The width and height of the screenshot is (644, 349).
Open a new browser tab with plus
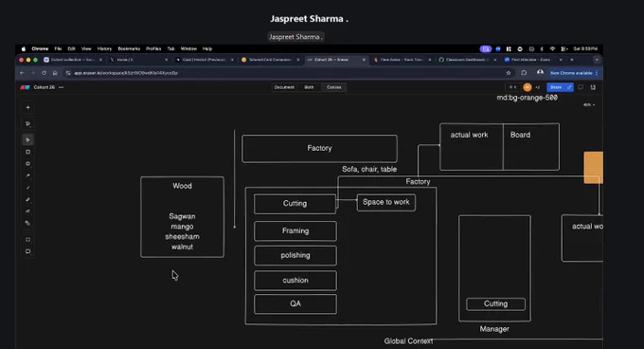(572, 60)
